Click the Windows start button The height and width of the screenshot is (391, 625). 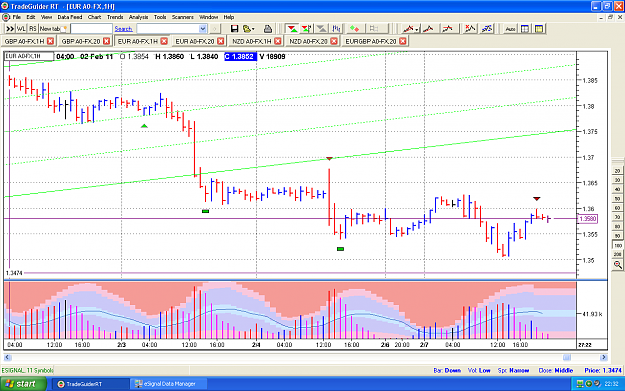pyautogui.click(x=23, y=384)
